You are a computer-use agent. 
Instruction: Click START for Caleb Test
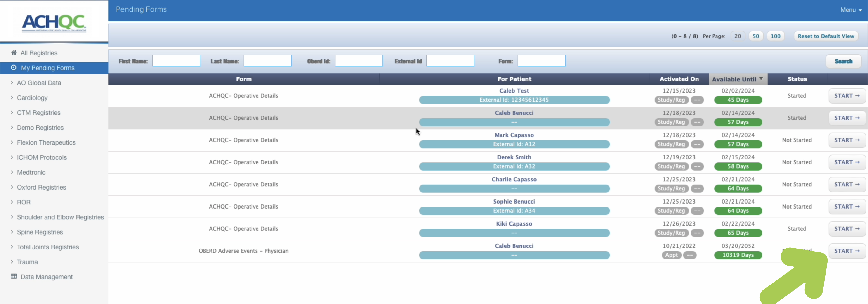[x=847, y=96]
